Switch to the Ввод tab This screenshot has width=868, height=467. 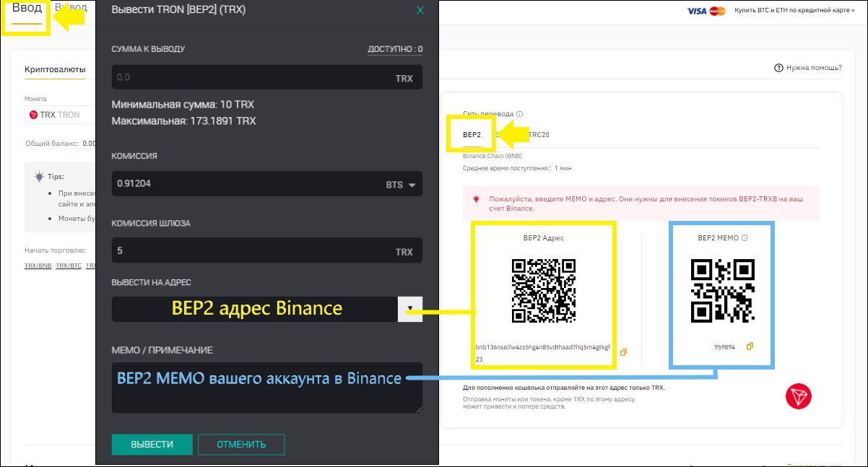[x=27, y=9]
